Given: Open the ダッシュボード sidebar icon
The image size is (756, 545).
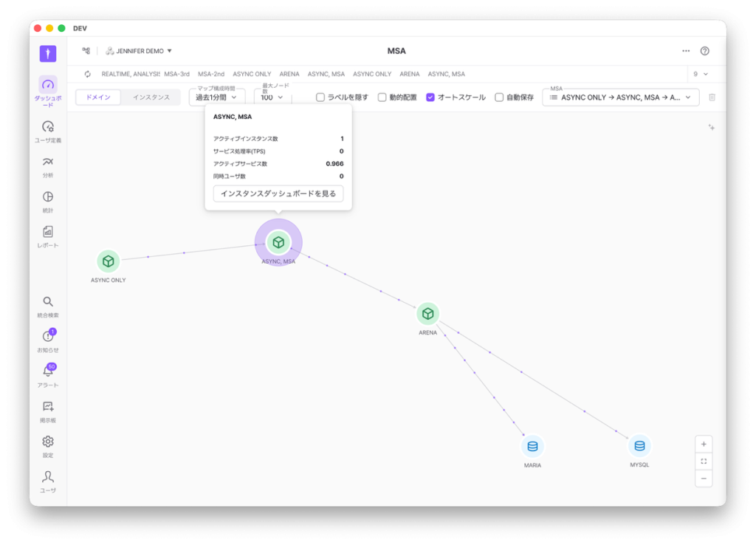Looking at the screenshot, I should pos(48,85).
